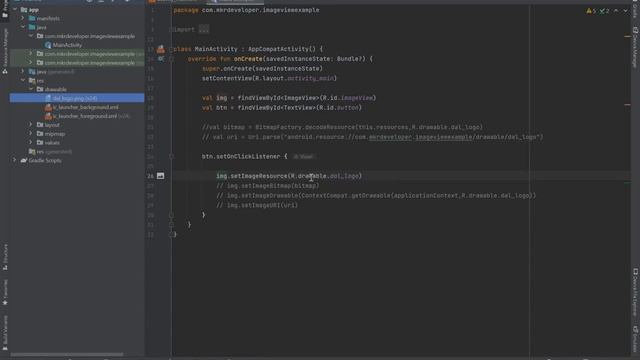Expand the layout folder
This screenshot has width=640, height=360.
pyautogui.click(x=31, y=124)
